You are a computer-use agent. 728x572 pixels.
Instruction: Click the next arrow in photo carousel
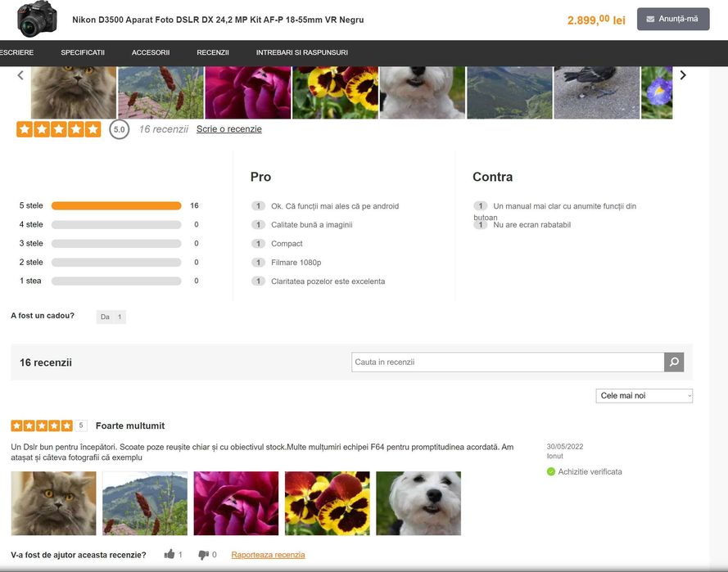(683, 75)
